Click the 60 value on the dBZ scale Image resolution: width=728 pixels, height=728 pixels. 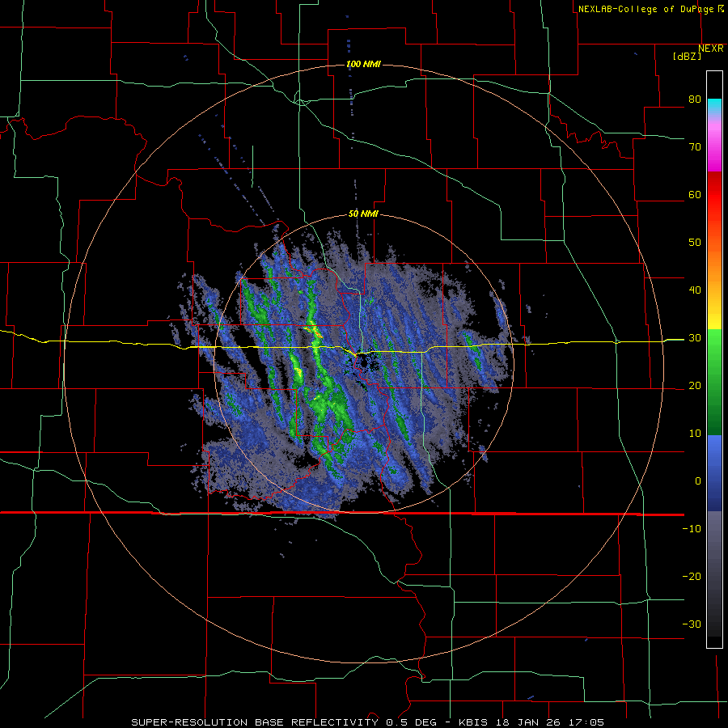pyautogui.click(x=695, y=194)
